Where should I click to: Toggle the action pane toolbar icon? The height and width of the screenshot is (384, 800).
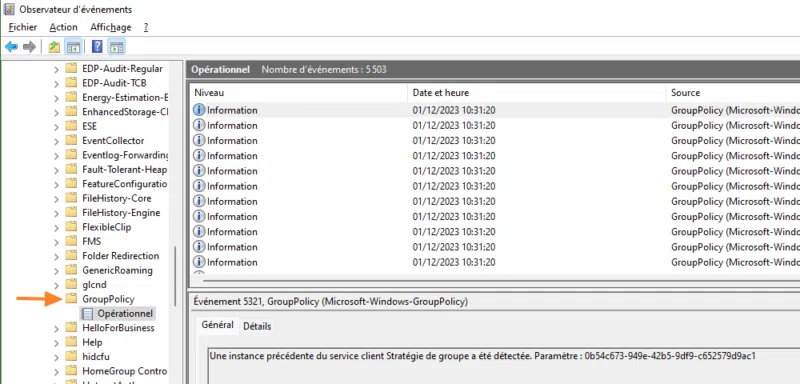[117, 47]
